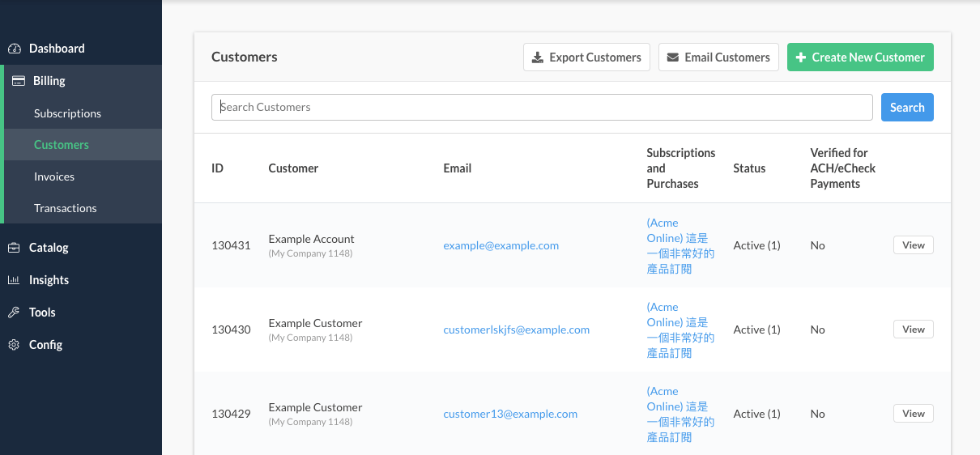The width and height of the screenshot is (980, 455).
Task: Click the download icon on Export Customers
Action: (x=537, y=57)
